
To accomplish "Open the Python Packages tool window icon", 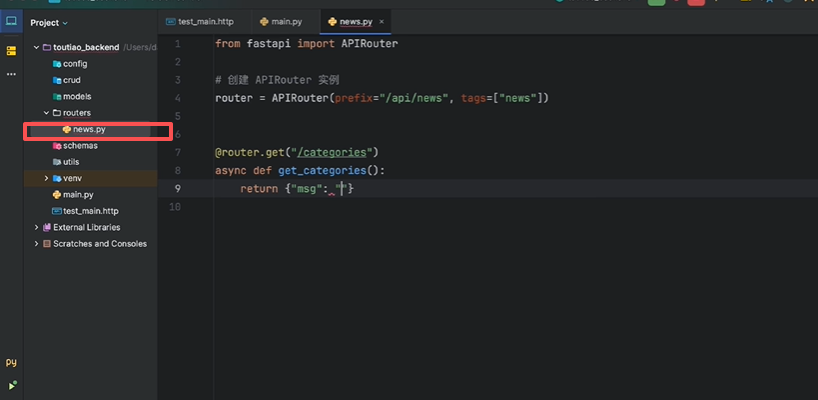I will pyautogui.click(x=11, y=362).
